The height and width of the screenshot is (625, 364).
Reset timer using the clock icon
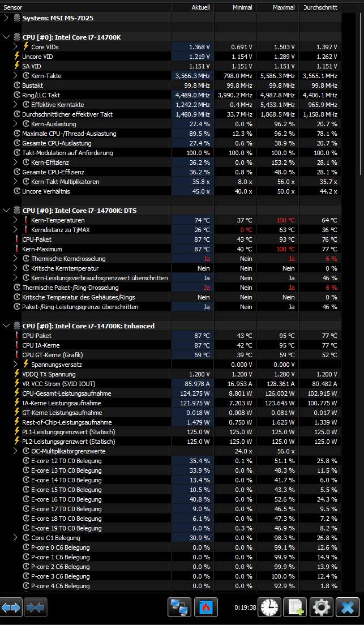(270, 607)
